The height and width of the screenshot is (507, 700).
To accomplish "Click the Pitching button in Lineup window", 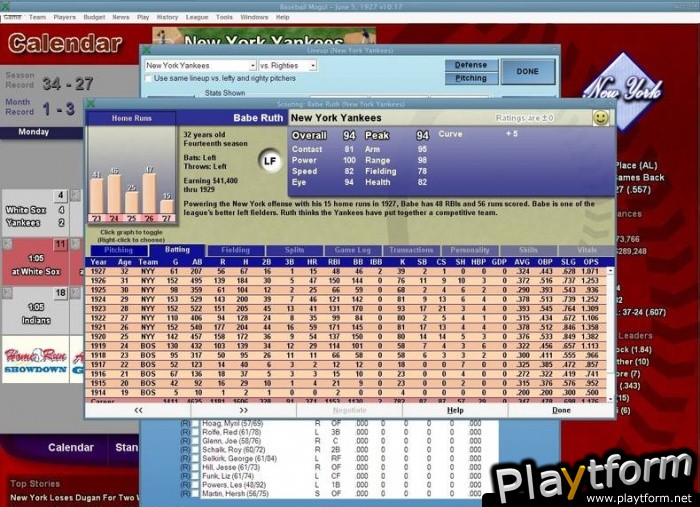I will pyautogui.click(x=471, y=78).
